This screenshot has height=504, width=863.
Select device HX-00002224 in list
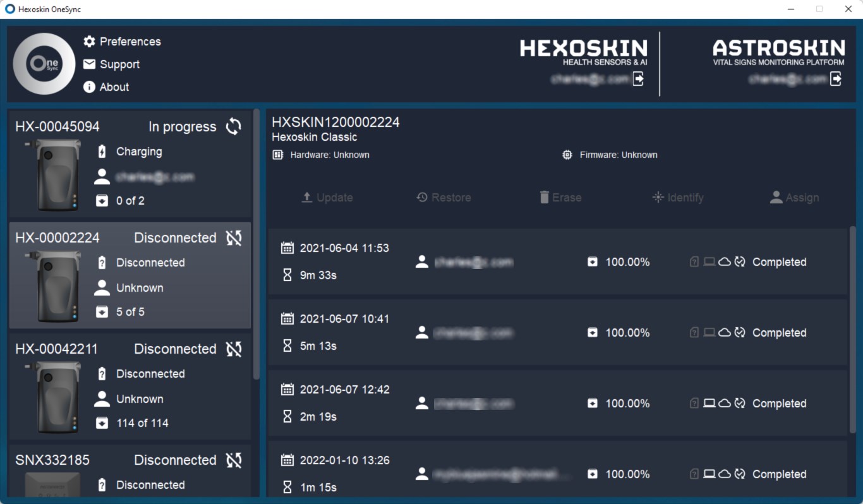130,275
